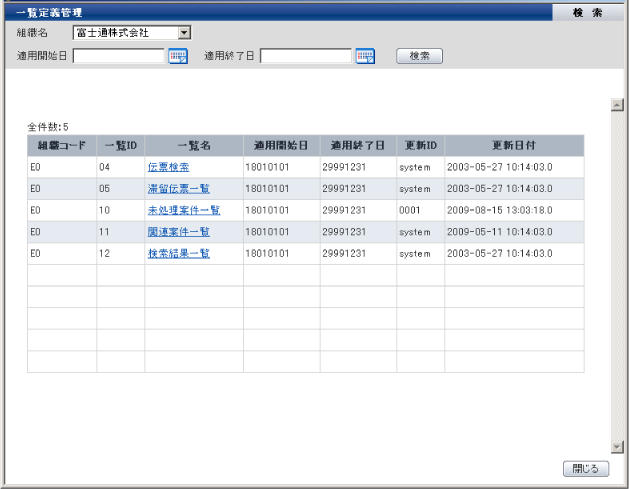Click the 適用終了日 column header
Viewport: 629px width, 489px height.
tap(358, 145)
